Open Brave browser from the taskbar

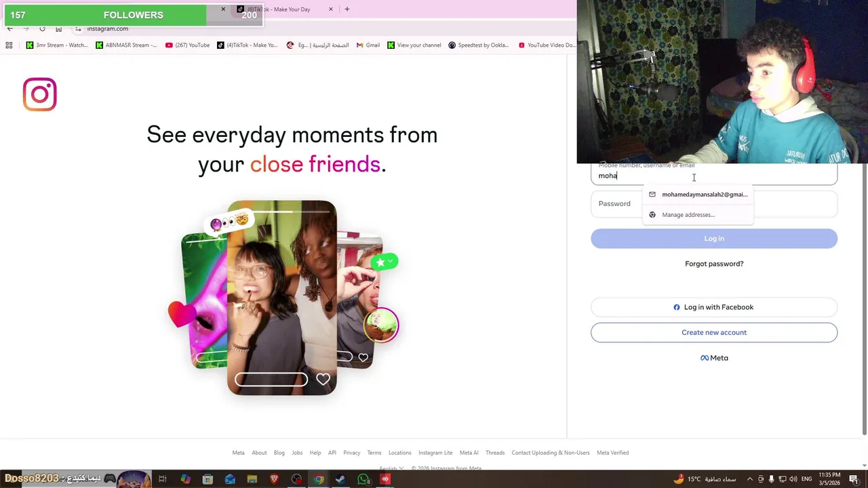[274, 479]
